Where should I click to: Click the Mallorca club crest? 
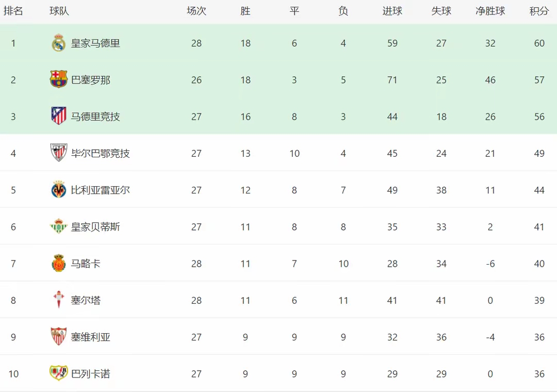[x=59, y=264]
